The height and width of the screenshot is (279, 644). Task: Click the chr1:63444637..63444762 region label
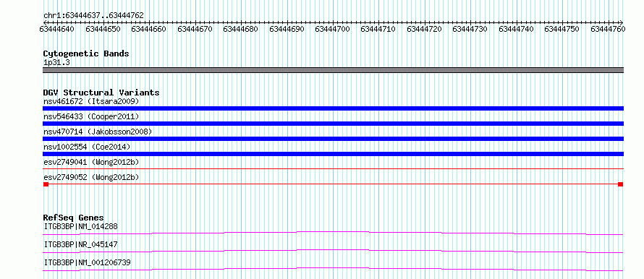pos(93,15)
